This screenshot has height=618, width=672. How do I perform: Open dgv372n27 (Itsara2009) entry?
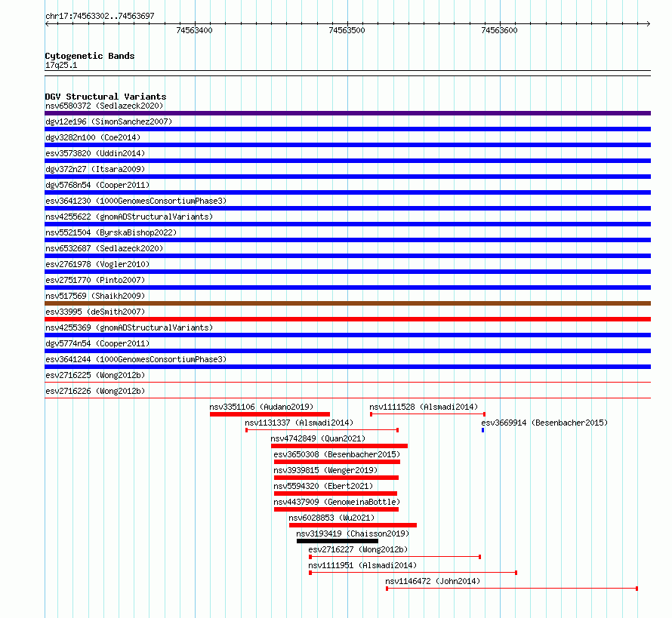pyautogui.click(x=95, y=169)
